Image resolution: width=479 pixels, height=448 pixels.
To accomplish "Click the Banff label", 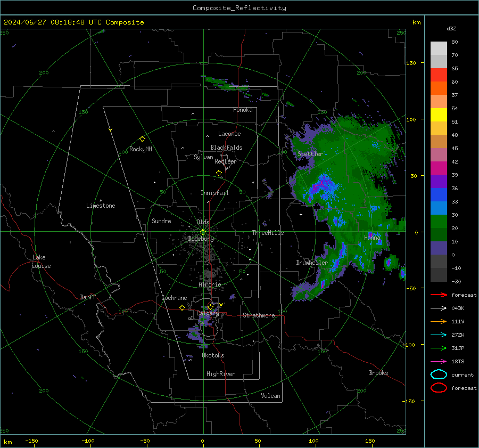I will (x=88, y=297).
